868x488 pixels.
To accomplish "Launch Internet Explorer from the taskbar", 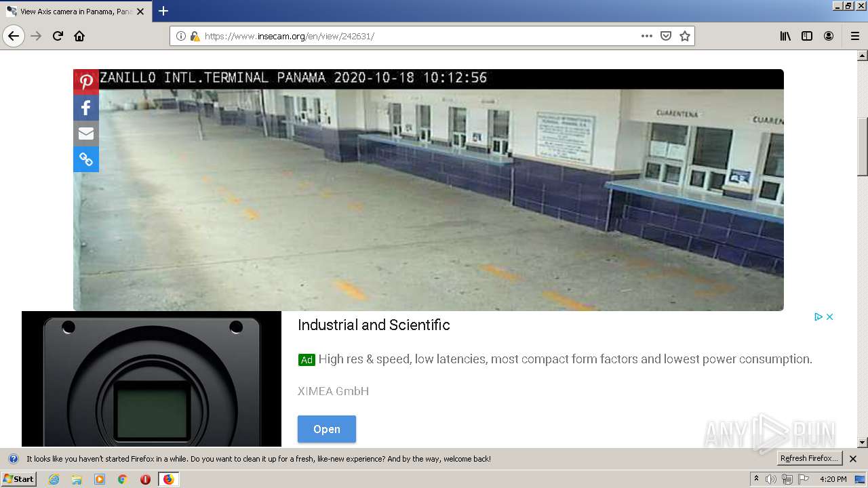I will [54, 479].
